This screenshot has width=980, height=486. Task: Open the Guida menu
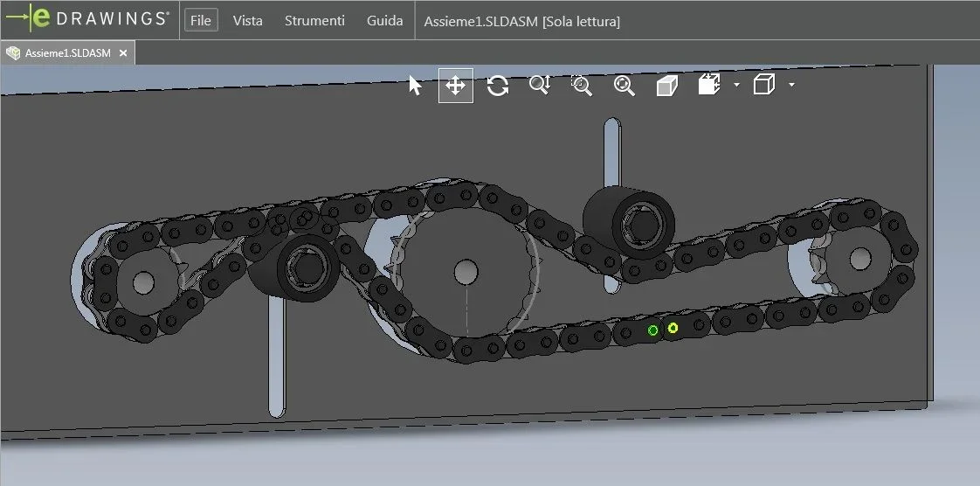384,21
